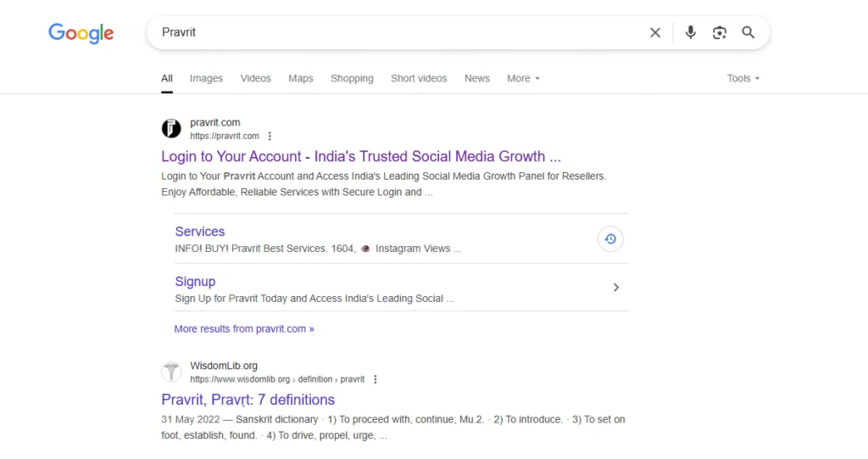This screenshot has height=459, width=868.
Task: Switch to the Videos tab
Action: 255,78
